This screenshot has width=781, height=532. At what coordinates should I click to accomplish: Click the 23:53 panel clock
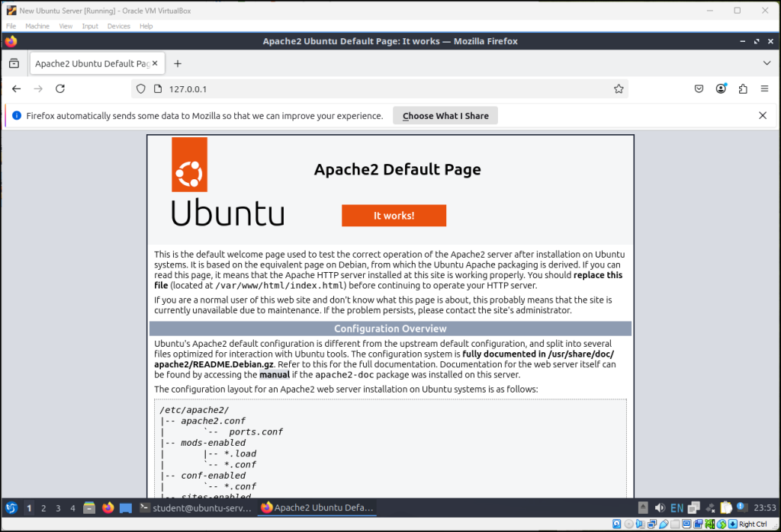coord(764,508)
